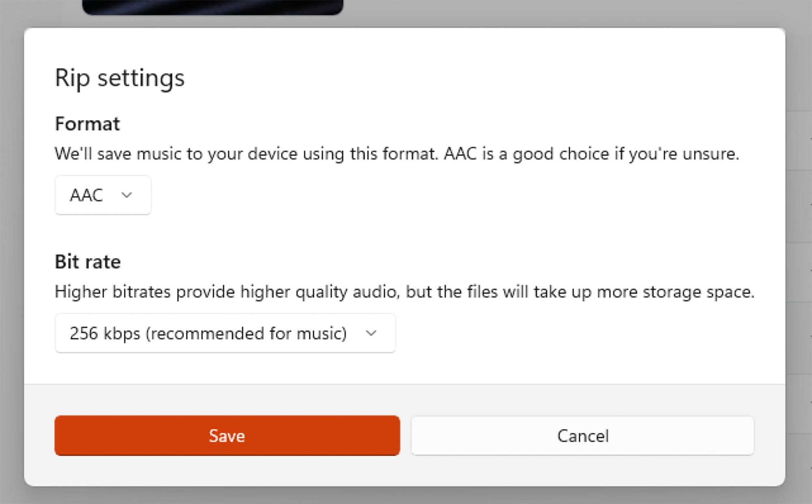Save the rip settings
This screenshot has width=812, height=504.
[x=227, y=435]
